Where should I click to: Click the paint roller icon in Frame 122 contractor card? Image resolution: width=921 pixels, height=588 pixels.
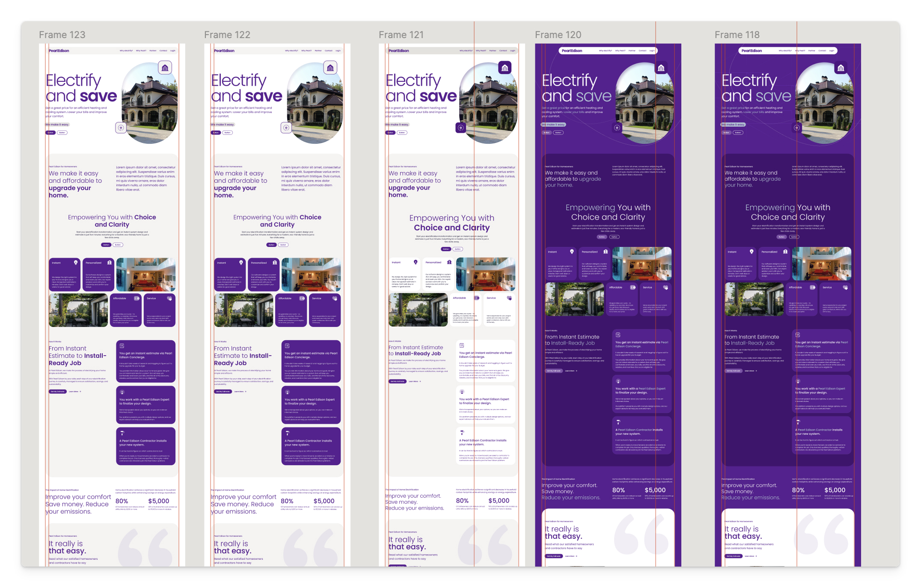coord(287,433)
